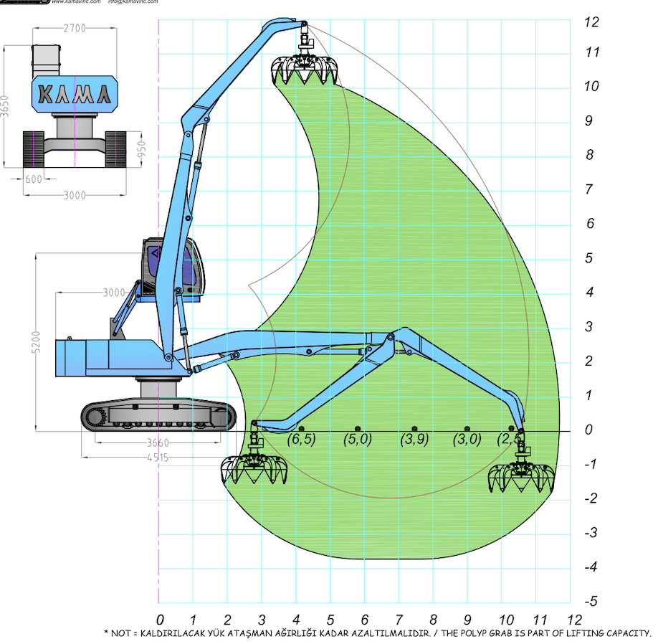Click the Turkish note beginning with NOT = KALDIRILACAK
This screenshot has width=658, height=644.
point(268,633)
